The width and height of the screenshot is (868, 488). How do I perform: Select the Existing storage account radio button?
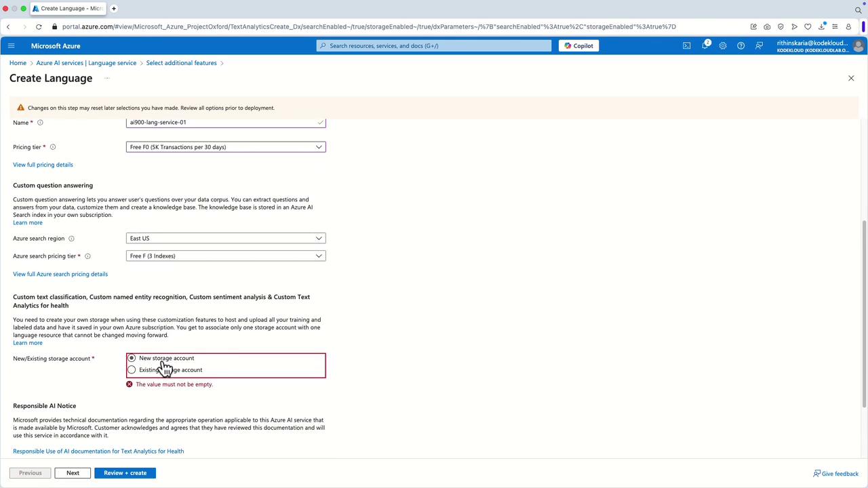pos(132,370)
